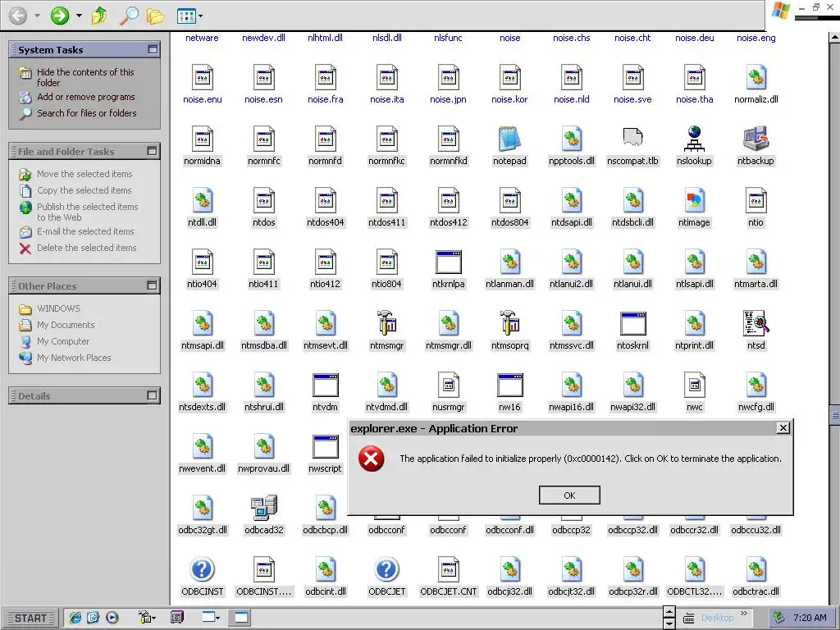Click Delete the selected items

(x=86, y=248)
